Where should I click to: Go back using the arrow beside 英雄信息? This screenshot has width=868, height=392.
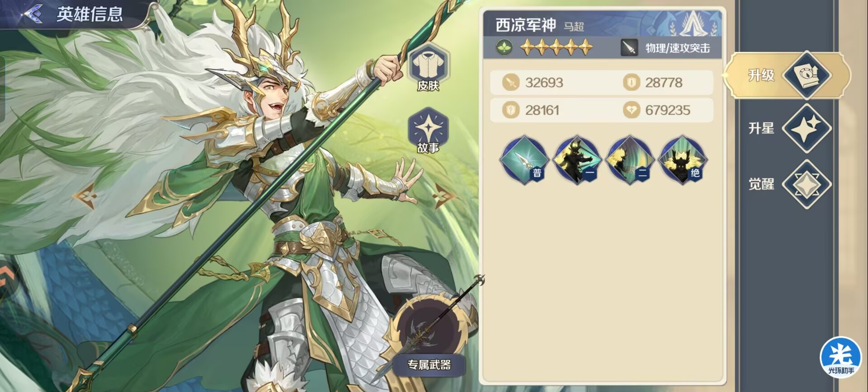tap(33, 14)
